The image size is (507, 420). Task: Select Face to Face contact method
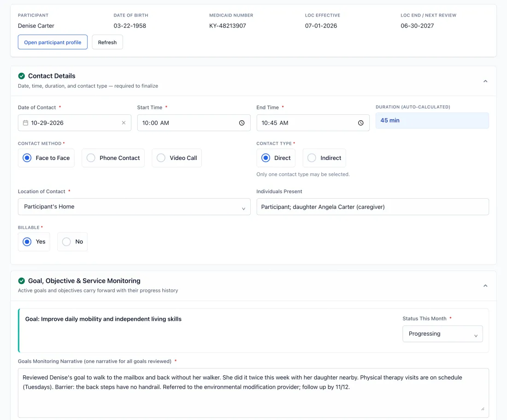point(46,158)
